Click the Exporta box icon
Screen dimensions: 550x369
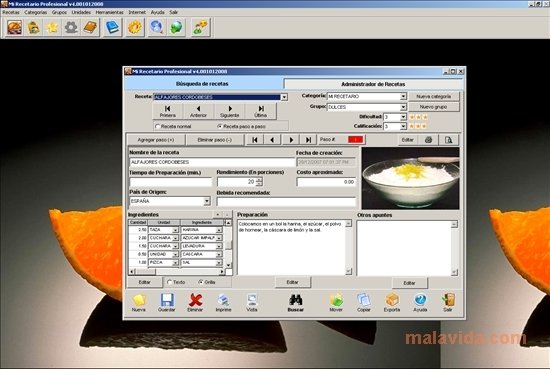click(x=392, y=303)
